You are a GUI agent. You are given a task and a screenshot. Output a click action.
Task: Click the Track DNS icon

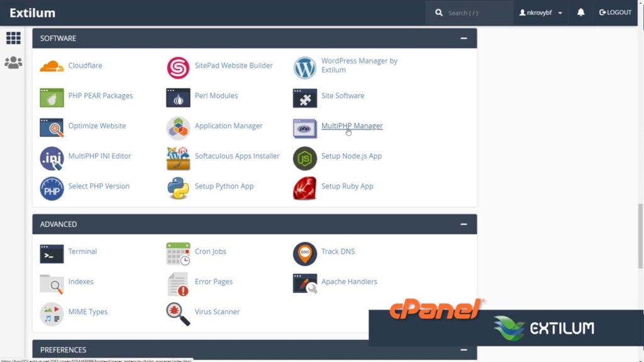305,254
